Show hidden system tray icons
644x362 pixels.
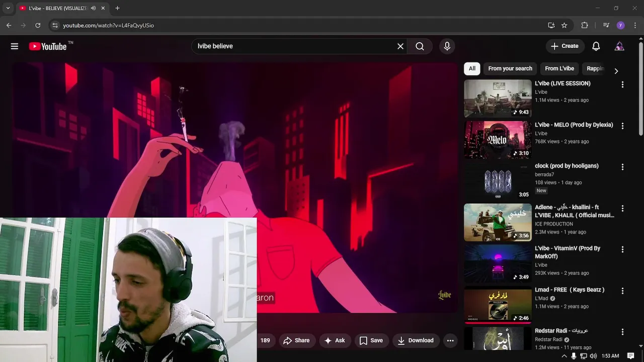click(564, 356)
